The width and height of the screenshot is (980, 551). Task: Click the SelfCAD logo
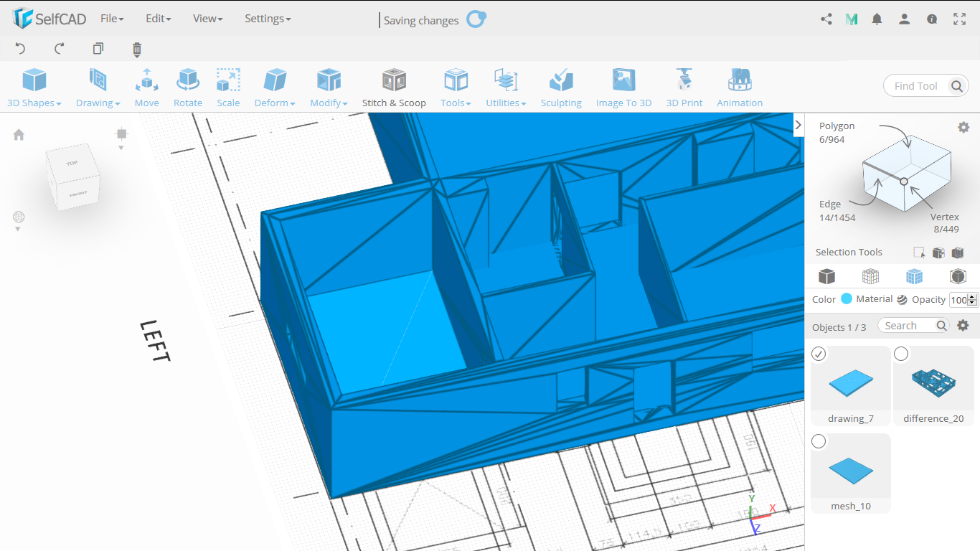[50, 19]
